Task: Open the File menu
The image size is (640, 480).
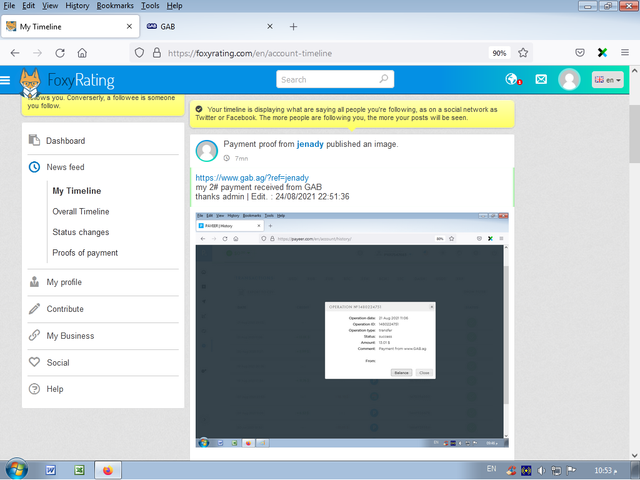Action: pos(9,6)
